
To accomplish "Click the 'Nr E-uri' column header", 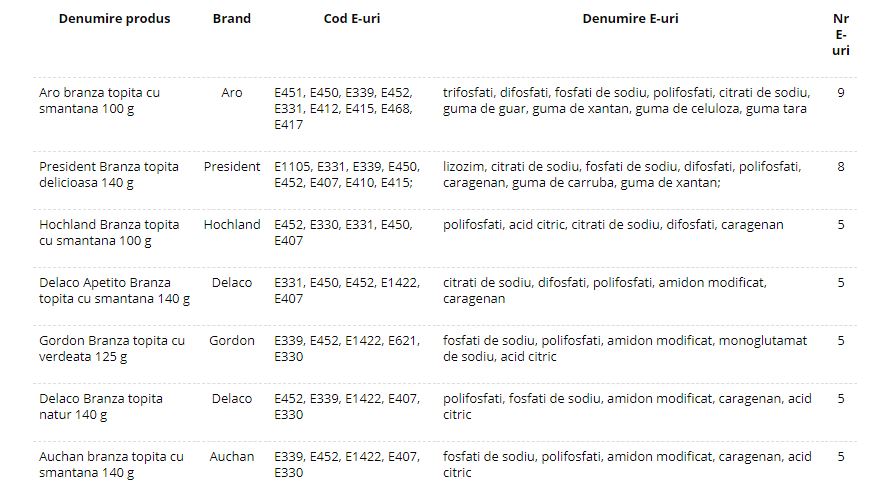I will click(x=841, y=34).
